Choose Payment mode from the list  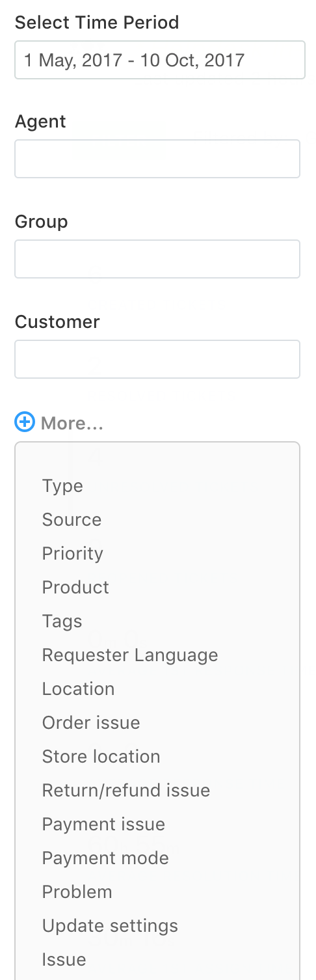coord(105,858)
